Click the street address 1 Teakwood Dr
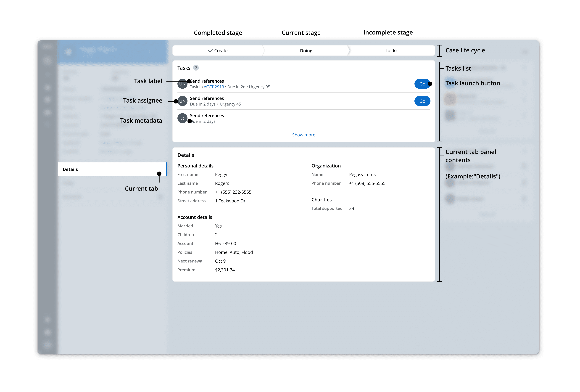This screenshot has height=392, width=580. (x=230, y=201)
